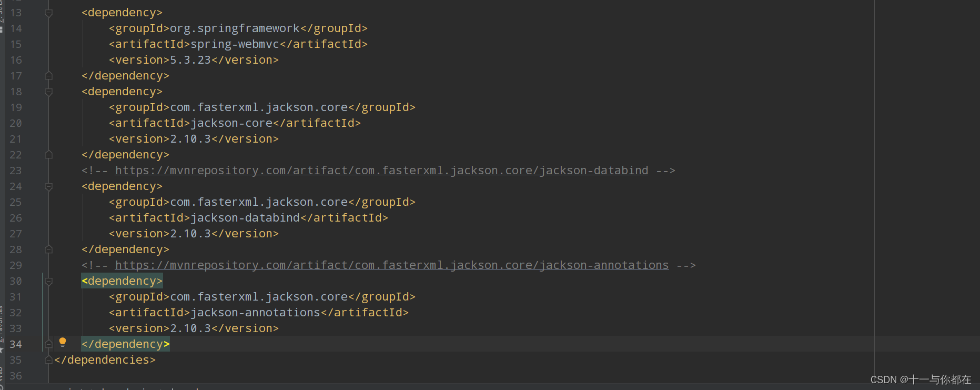Collapse the jackson-annotations dependency fold at line 30

coord(49,281)
